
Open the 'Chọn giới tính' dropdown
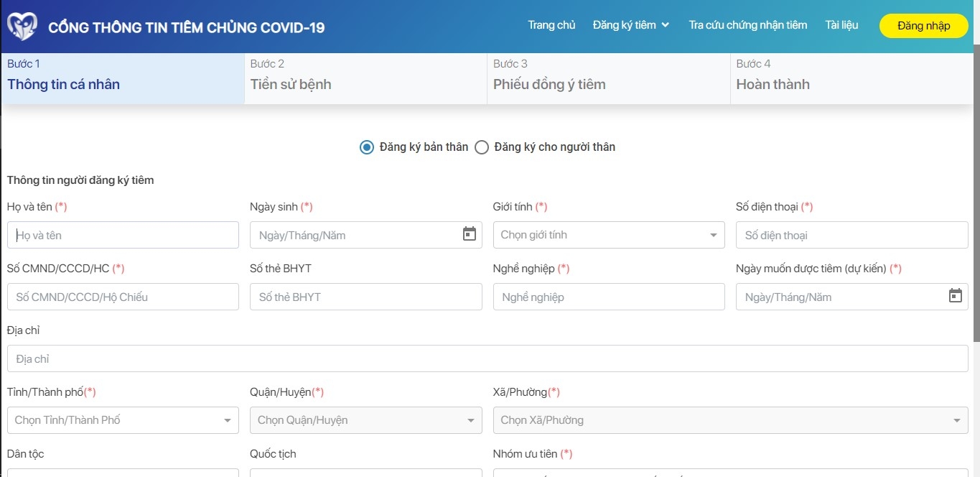pos(608,234)
